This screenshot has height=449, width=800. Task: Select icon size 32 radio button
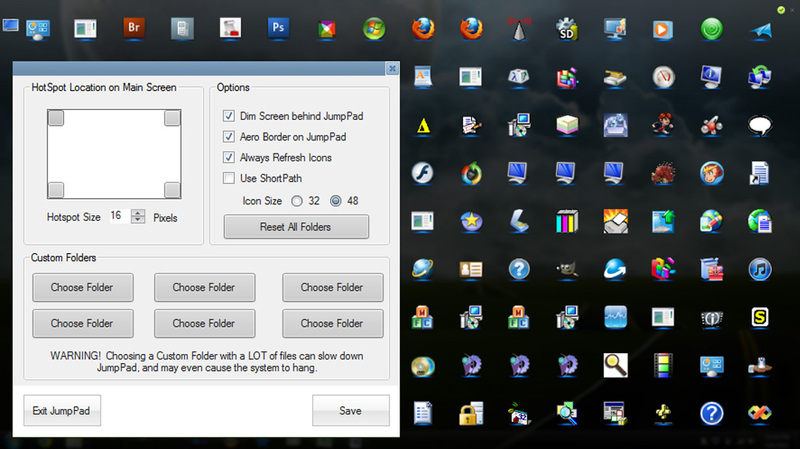297,201
